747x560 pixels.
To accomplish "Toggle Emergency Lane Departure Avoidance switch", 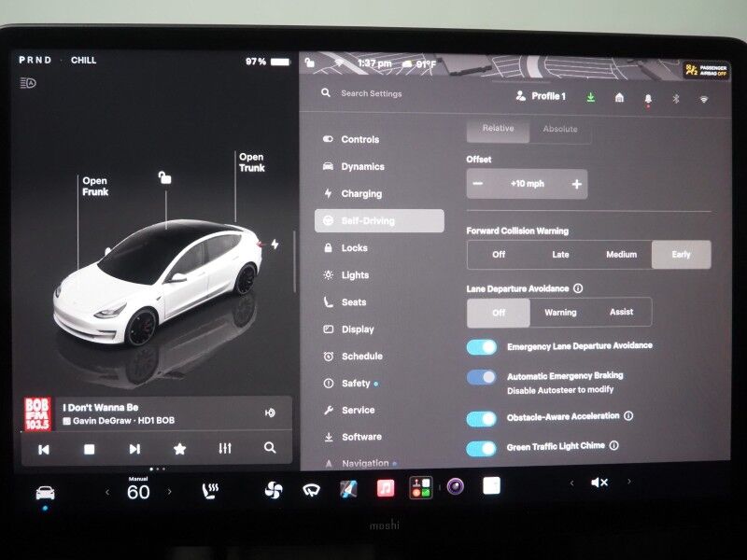I will [x=482, y=347].
